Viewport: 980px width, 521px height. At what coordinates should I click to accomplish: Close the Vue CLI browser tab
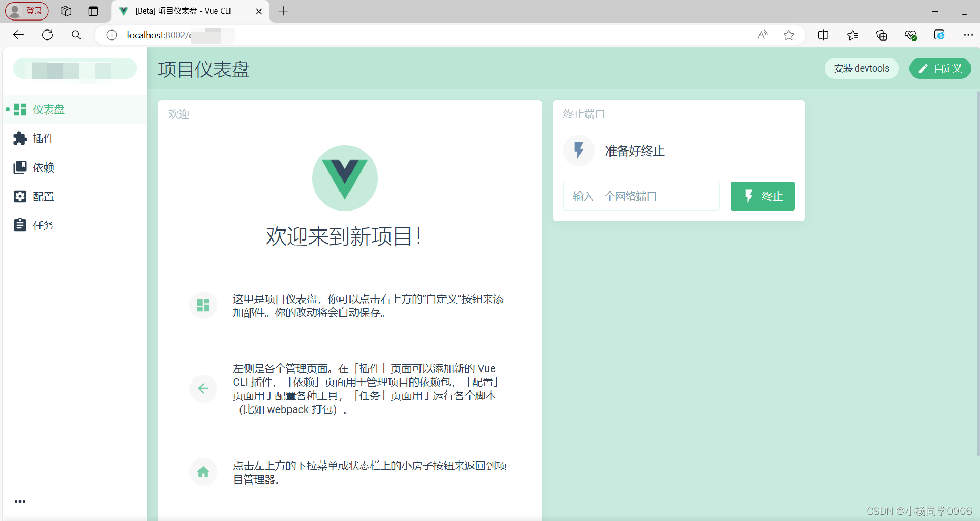[x=258, y=11]
